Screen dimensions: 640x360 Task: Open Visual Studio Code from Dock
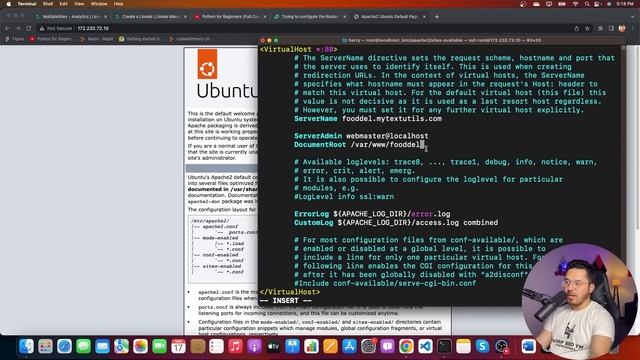click(x=425, y=347)
